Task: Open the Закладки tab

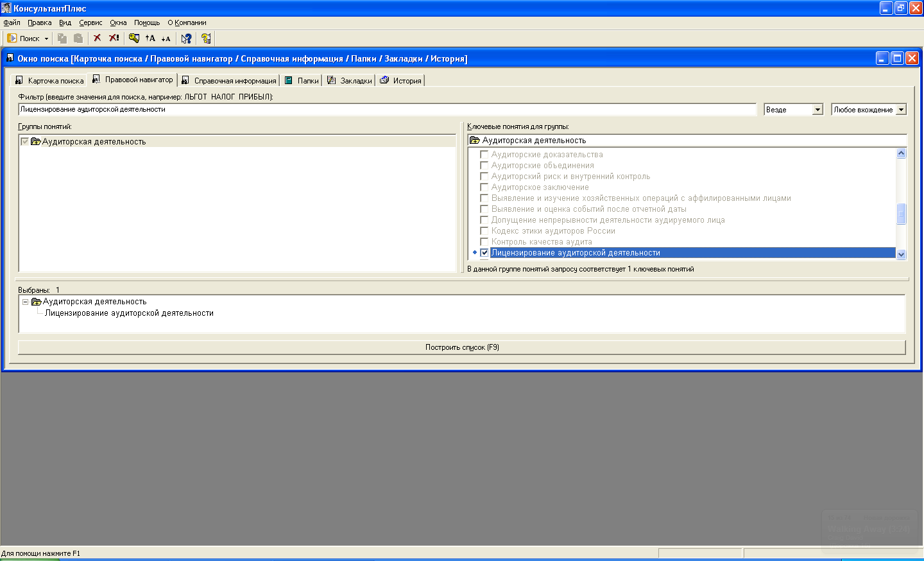Action: click(x=350, y=81)
